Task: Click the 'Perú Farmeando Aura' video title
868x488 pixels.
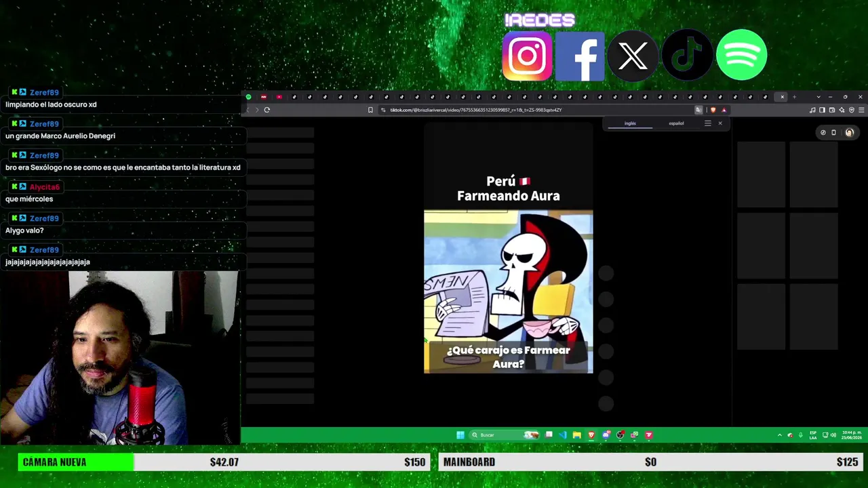Action: (x=509, y=188)
